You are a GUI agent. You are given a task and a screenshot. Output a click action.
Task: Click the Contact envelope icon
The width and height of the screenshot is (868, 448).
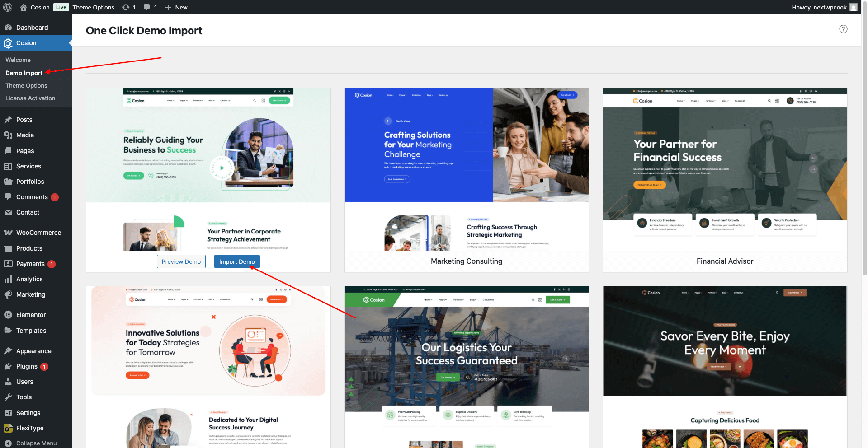click(8, 212)
